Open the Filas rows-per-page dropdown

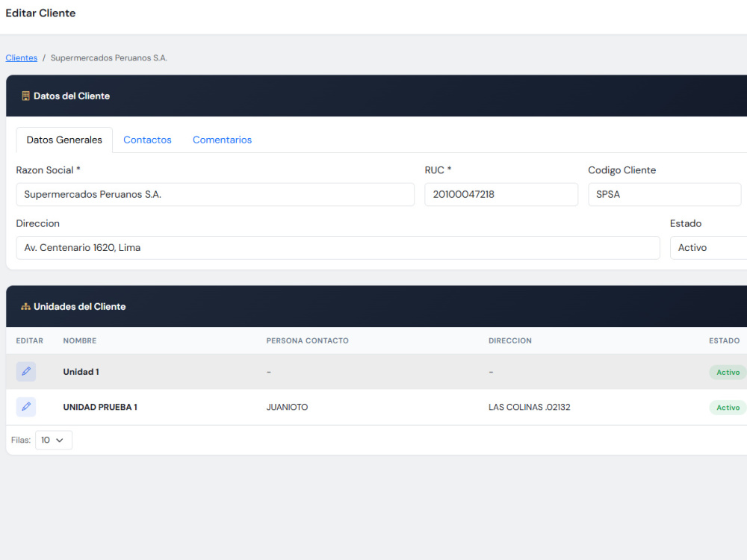tap(53, 440)
